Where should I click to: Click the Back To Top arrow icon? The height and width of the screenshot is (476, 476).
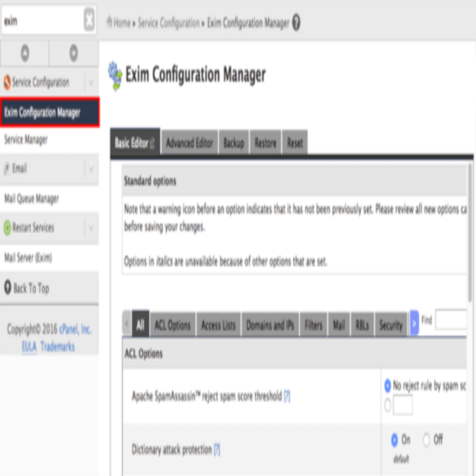click(x=7, y=286)
